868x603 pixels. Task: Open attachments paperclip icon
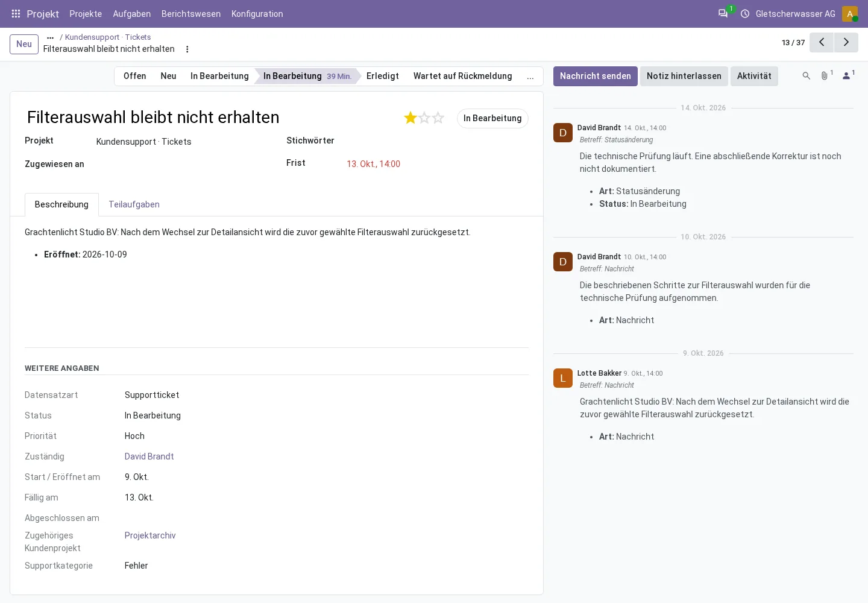pos(825,76)
